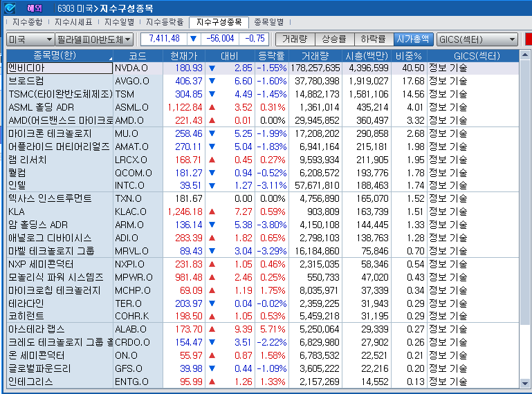
Task: Click the blue app logo icon in title bar
Action: coord(10,8)
